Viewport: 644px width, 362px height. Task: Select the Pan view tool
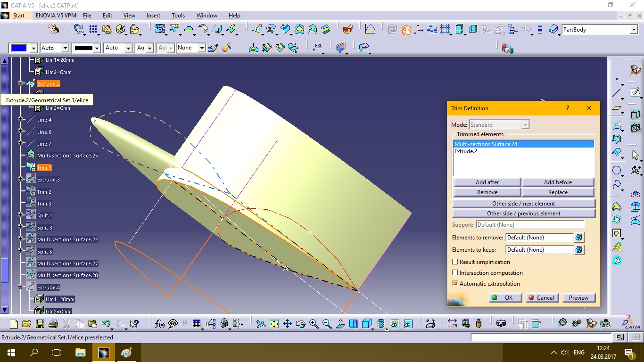287,324
